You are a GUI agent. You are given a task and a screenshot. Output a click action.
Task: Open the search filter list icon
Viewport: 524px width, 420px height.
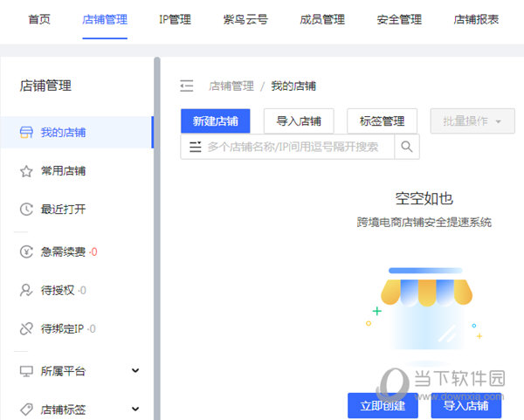(x=195, y=147)
